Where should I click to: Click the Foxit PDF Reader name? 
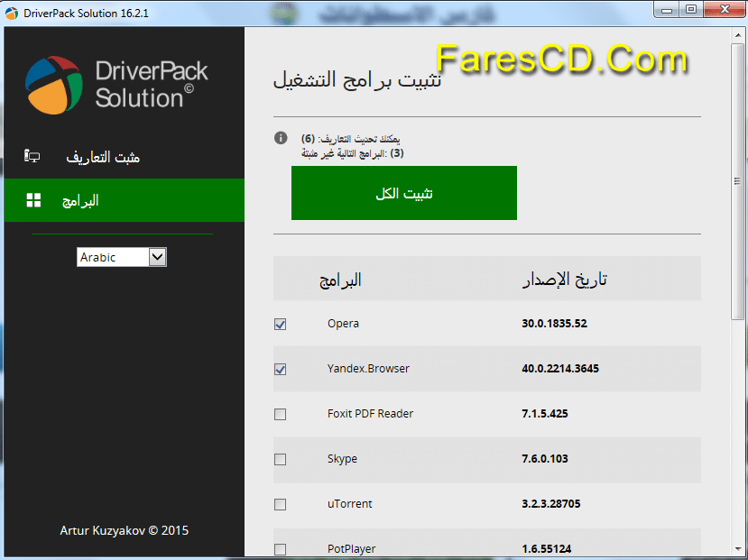coord(370,414)
